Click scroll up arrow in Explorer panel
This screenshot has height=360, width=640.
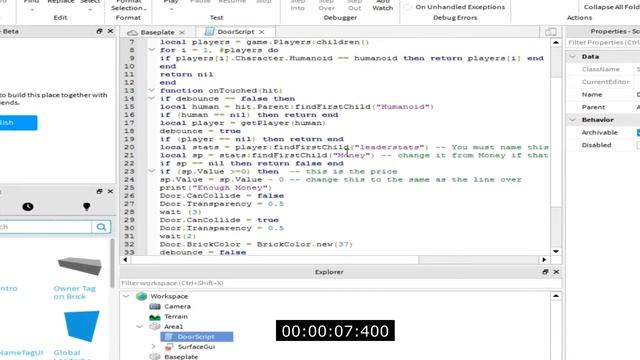[556, 296]
